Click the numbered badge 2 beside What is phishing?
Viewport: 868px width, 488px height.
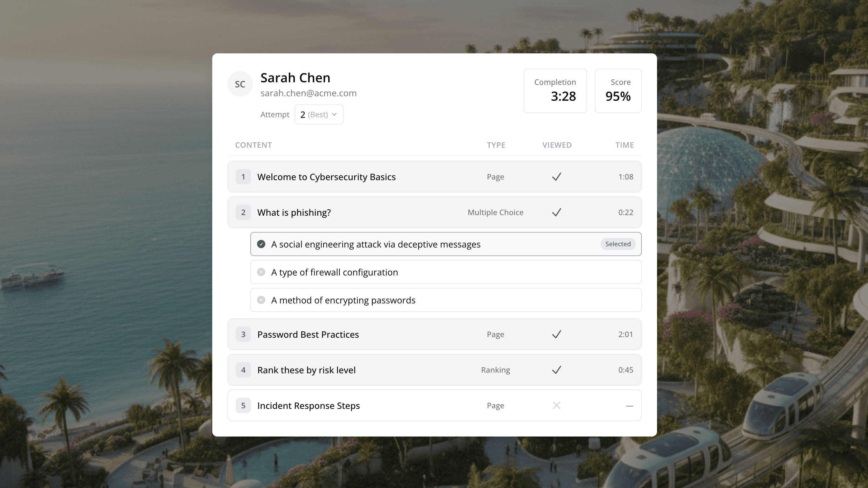[x=243, y=212]
